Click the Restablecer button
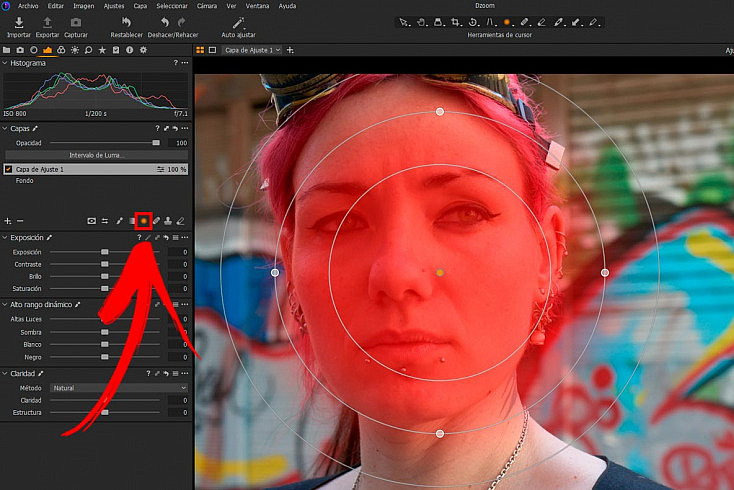 [x=126, y=28]
